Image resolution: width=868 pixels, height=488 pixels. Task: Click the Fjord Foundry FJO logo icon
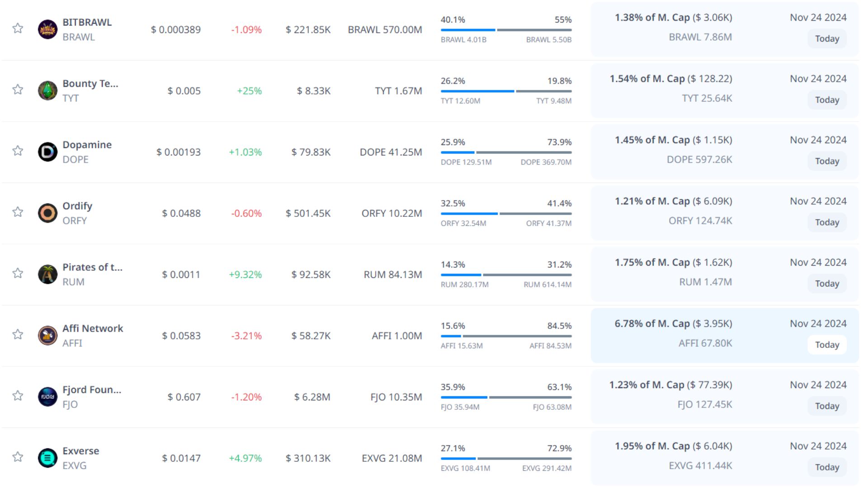coord(47,397)
